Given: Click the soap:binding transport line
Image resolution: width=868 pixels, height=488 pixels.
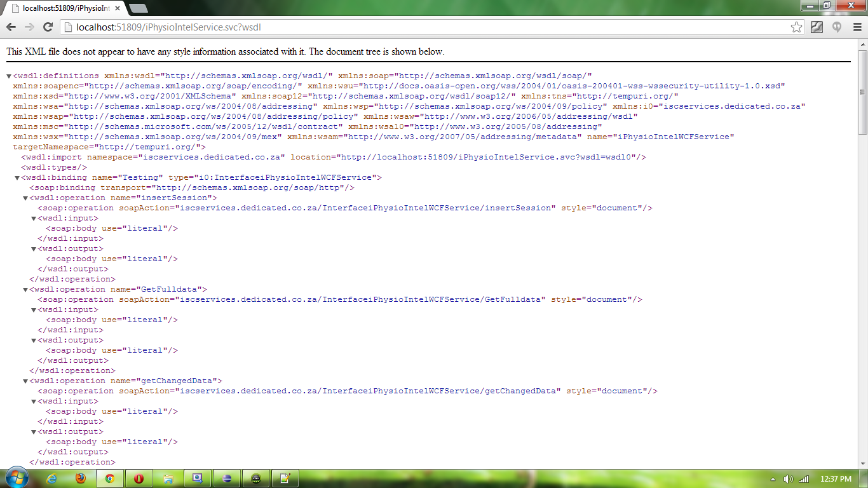Looking at the screenshot, I should pyautogui.click(x=192, y=187).
